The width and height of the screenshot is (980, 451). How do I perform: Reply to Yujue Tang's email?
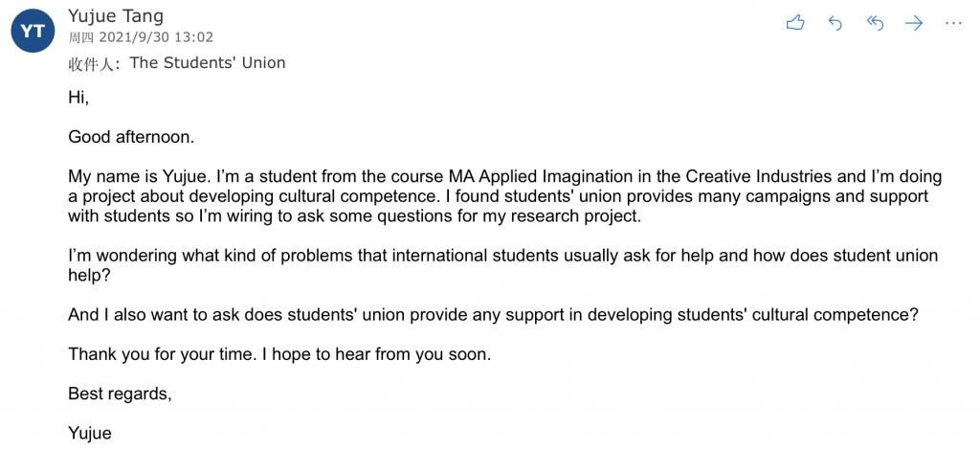835,23
